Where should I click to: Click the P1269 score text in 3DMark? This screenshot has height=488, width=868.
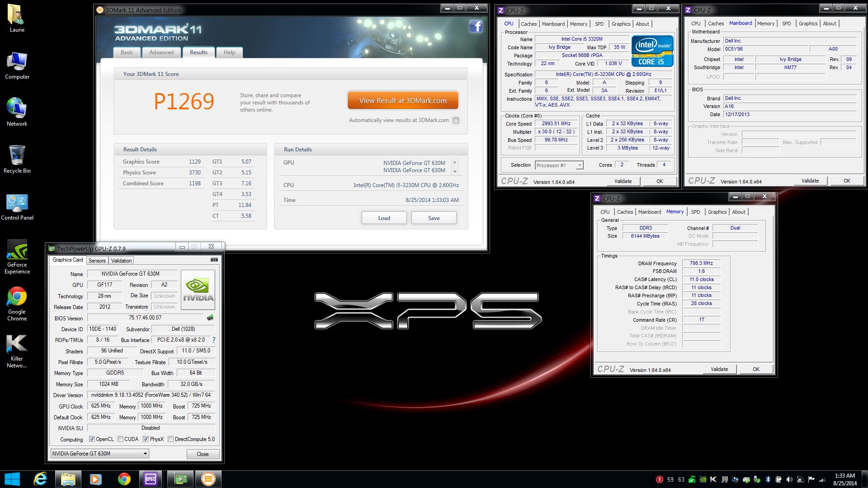coord(184,101)
